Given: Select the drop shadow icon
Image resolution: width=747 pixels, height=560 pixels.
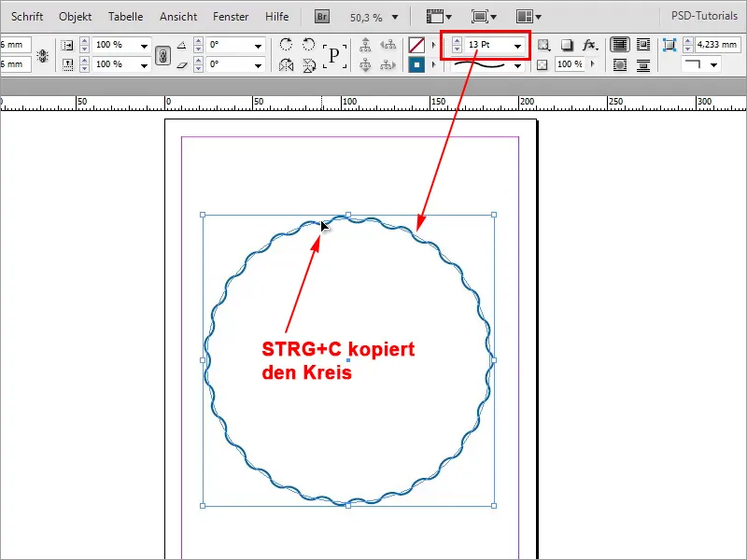Looking at the screenshot, I should pyautogui.click(x=565, y=45).
